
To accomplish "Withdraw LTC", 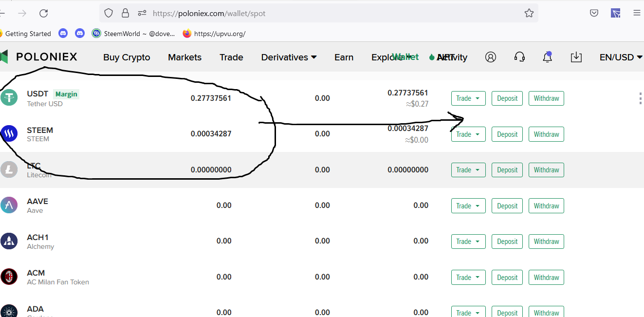I will 546,170.
